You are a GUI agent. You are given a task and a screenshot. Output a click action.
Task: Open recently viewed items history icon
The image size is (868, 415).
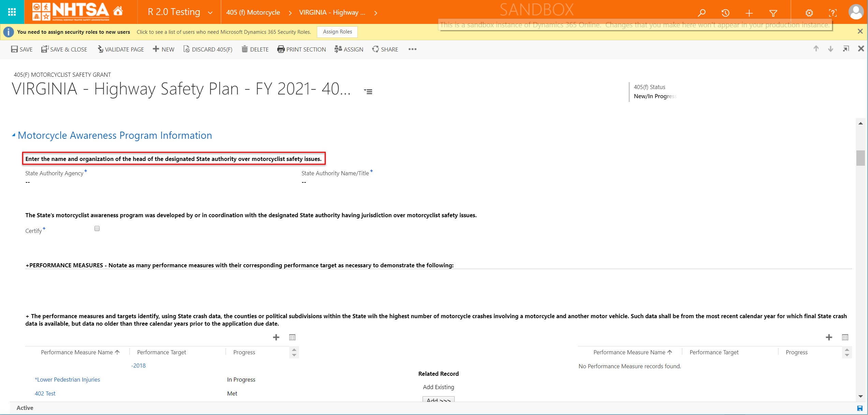pos(725,13)
